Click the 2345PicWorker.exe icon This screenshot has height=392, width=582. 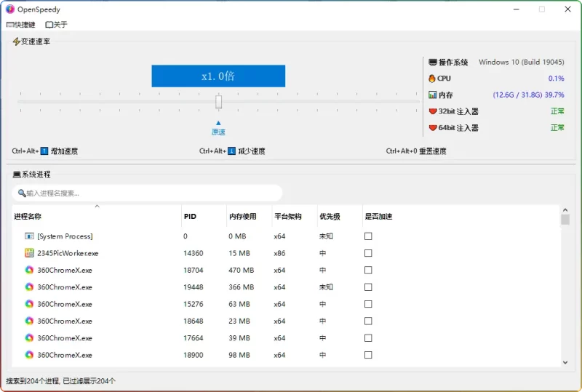click(x=29, y=253)
